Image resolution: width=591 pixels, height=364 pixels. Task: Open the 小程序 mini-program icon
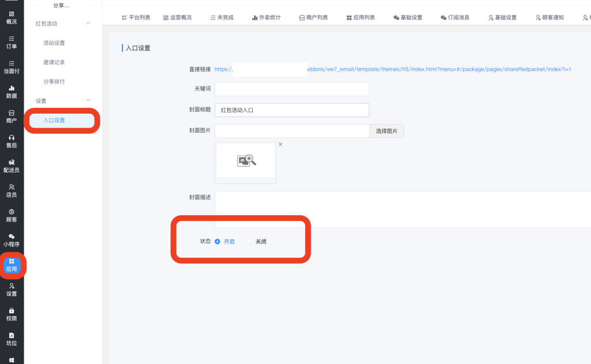click(x=12, y=239)
